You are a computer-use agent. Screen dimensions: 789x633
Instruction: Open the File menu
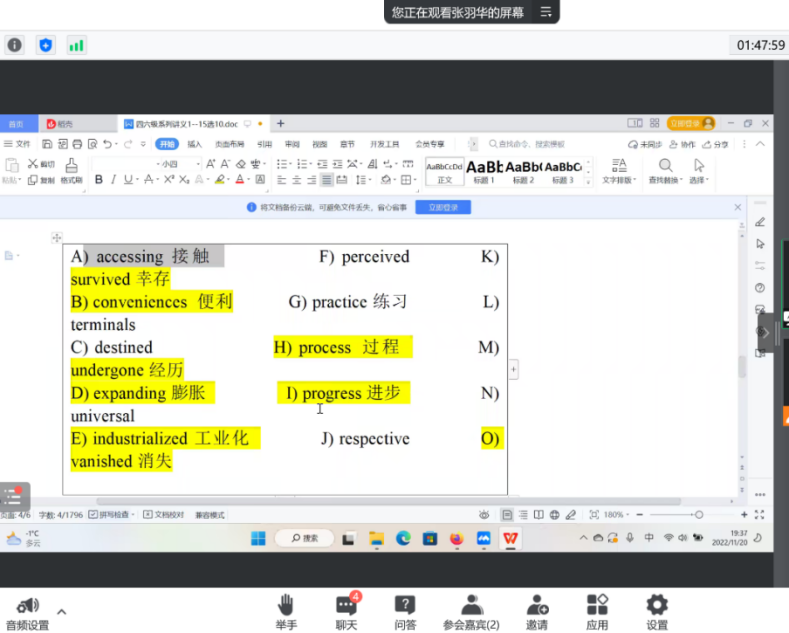(18, 144)
